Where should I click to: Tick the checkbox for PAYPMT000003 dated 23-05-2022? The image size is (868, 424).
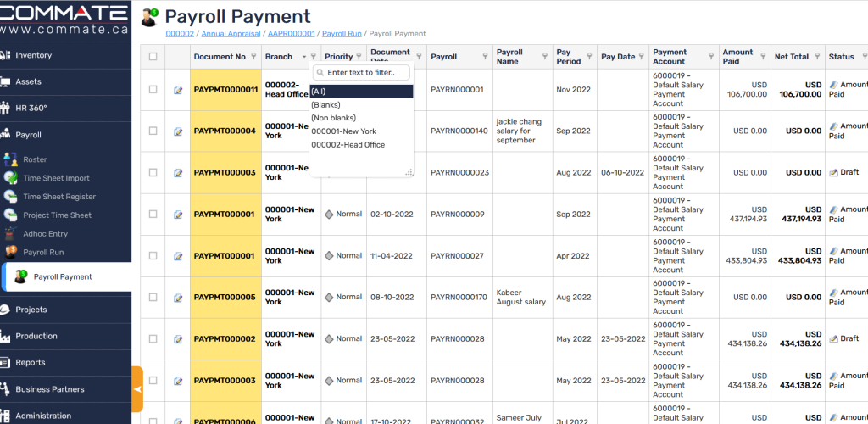coord(153,380)
